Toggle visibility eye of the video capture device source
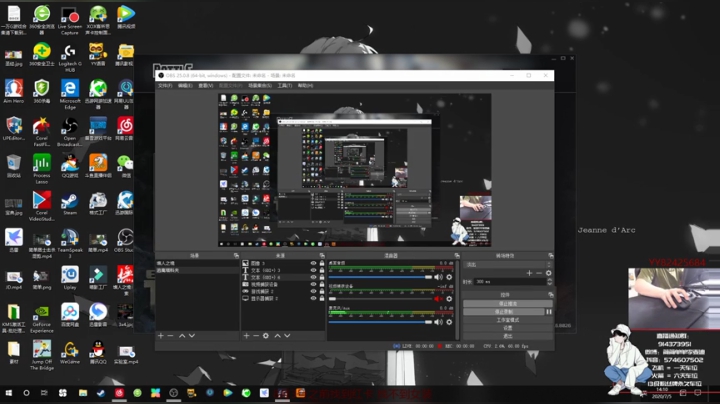 314,284
